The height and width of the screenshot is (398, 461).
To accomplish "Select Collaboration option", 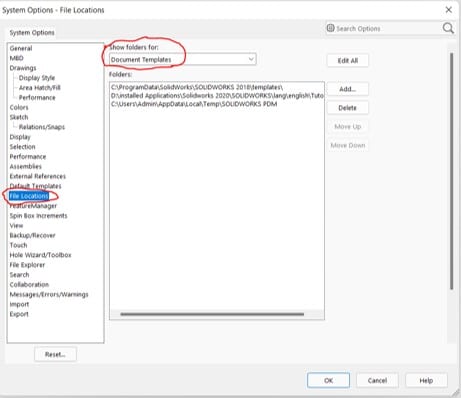I will [29, 285].
